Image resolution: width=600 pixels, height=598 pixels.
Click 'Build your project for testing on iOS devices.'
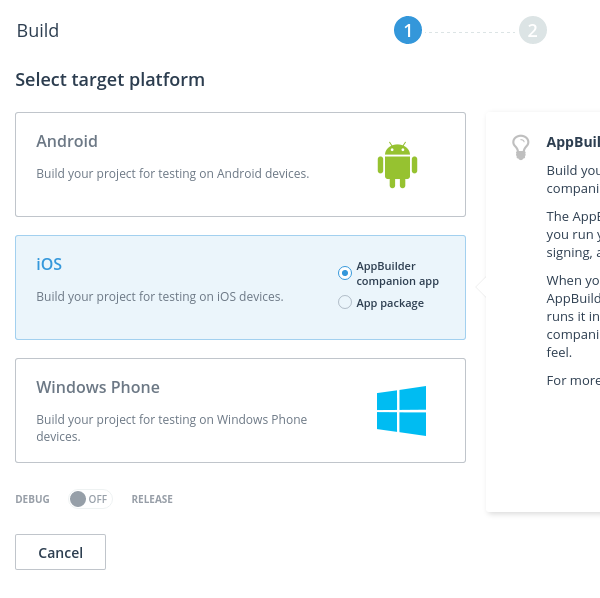(160, 297)
